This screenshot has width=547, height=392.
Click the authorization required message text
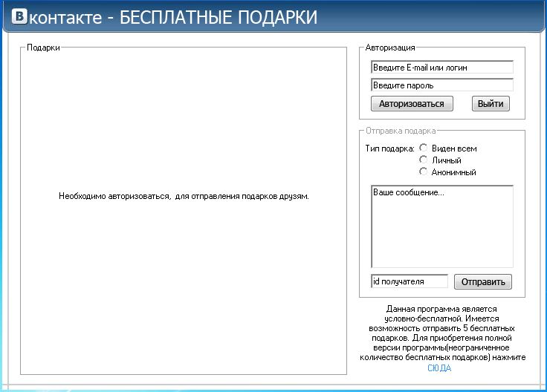184,196
